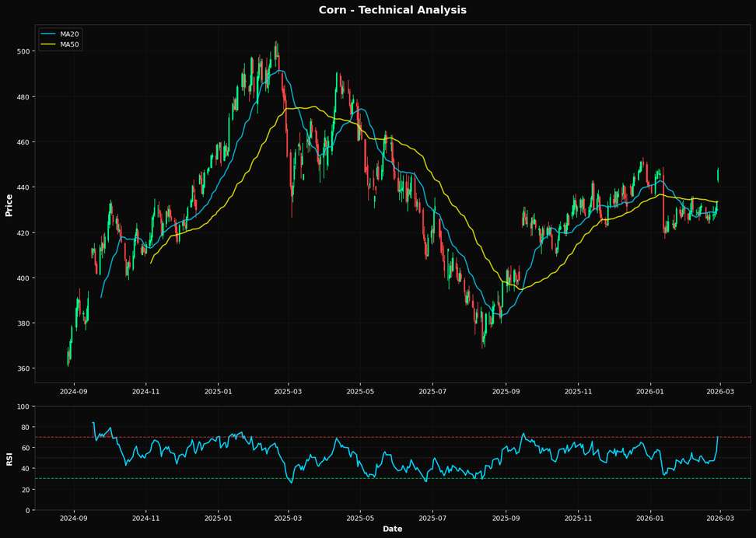Select 2025-11 date label of RSI chart

click(x=578, y=519)
